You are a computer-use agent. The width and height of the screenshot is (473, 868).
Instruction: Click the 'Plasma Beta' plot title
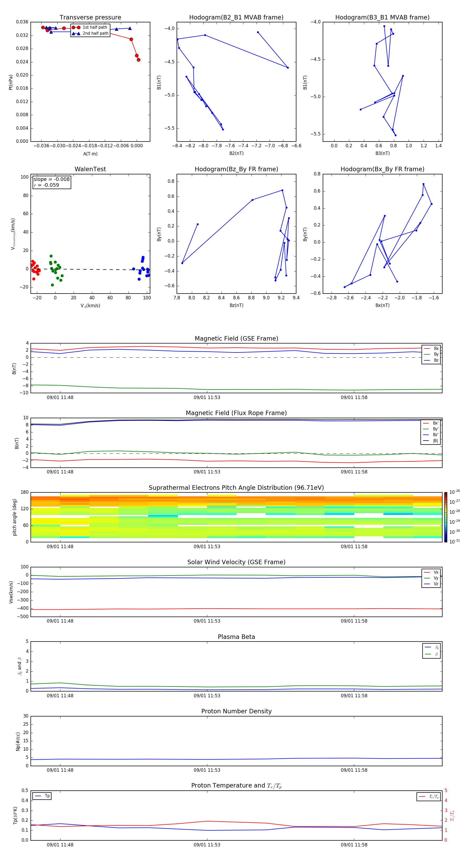[236, 637]
